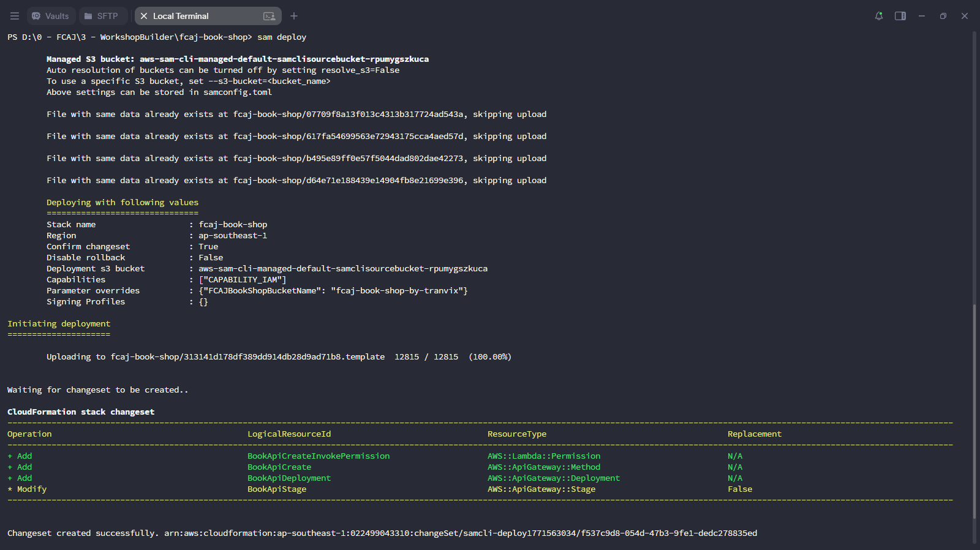Viewport: 980px width, 550px height.
Task: Minimize the Termius window
Action: tap(922, 16)
